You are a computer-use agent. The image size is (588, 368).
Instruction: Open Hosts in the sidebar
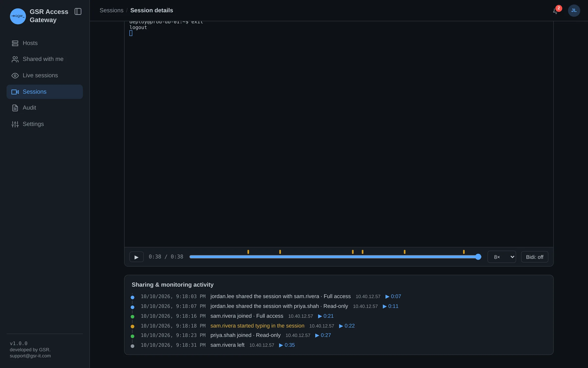coord(45,43)
